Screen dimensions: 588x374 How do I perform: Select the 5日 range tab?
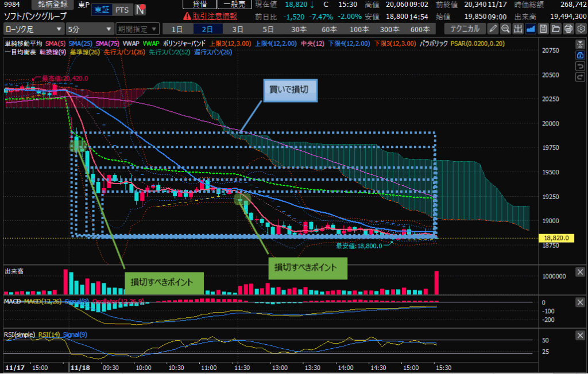coord(268,29)
